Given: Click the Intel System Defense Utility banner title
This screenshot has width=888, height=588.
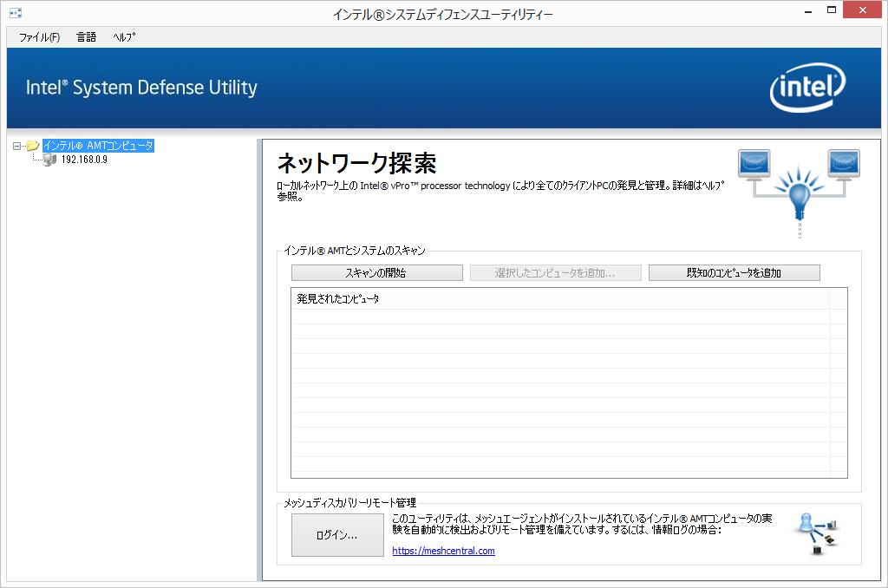Looking at the screenshot, I should pyautogui.click(x=141, y=88).
